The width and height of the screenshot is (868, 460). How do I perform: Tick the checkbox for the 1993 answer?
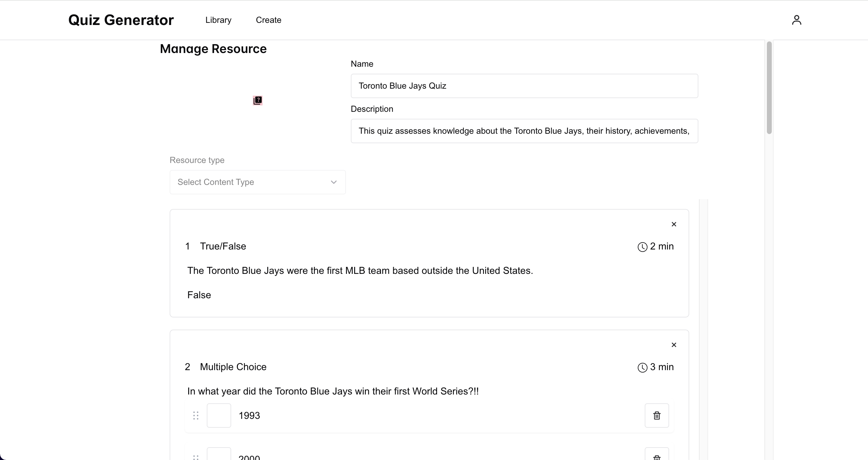(219, 416)
